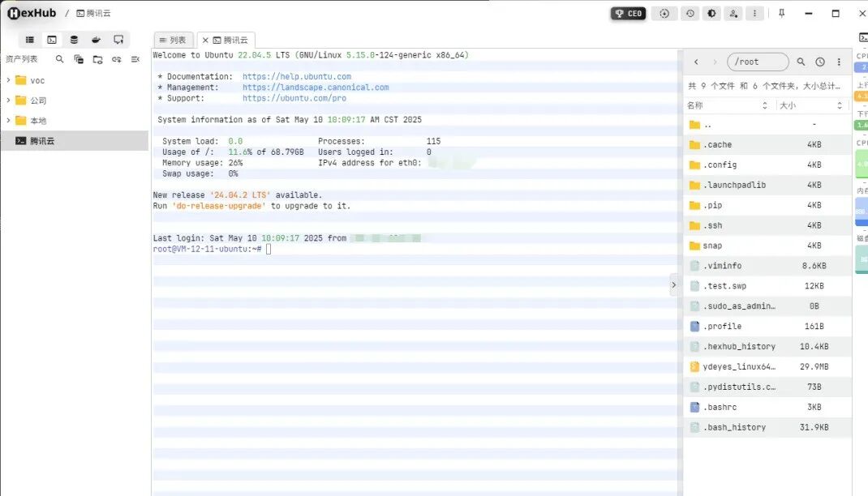Expand the 公司 folder in asset tree

pyautogui.click(x=8, y=100)
